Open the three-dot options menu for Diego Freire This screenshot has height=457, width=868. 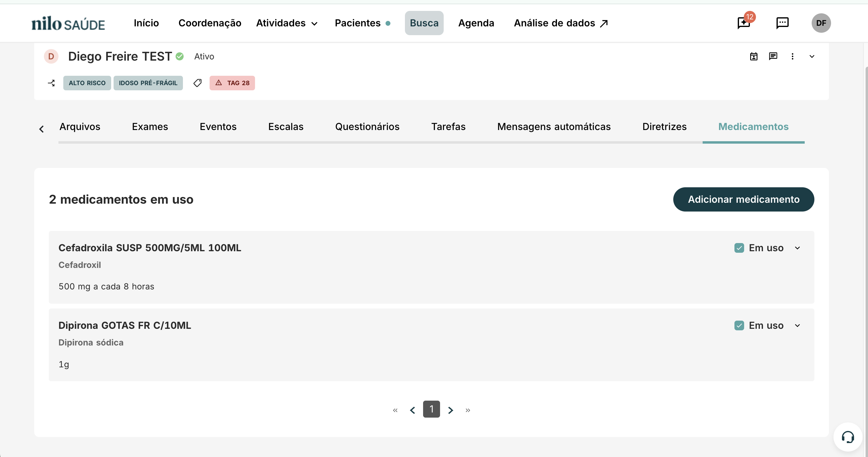click(793, 56)
